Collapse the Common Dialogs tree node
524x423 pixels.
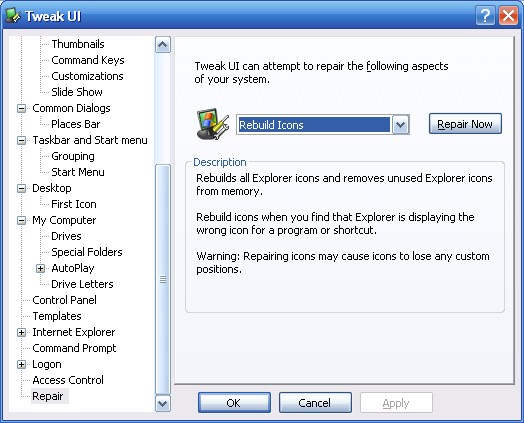pyautogui.click(x=21, y=108)
